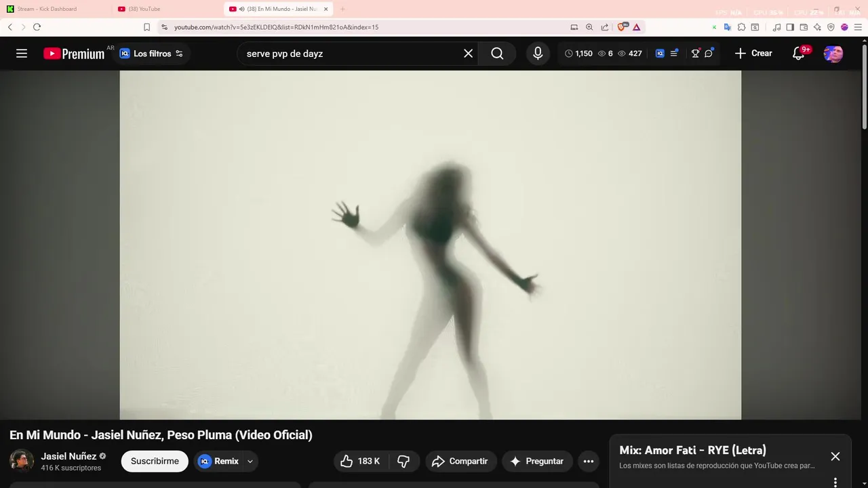
Task: Open the notifications bell
Action: point(799,54)
